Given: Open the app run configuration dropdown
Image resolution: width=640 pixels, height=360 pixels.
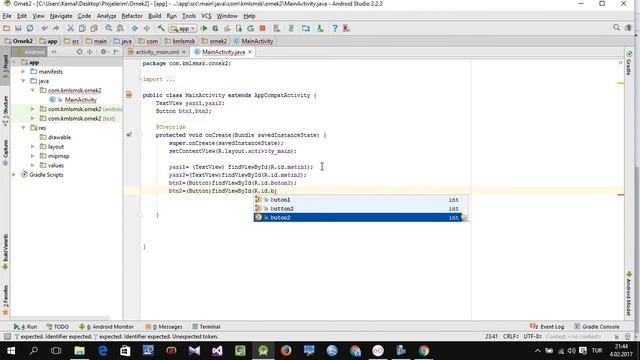Looking at the screenshot, I should point(183,29).
